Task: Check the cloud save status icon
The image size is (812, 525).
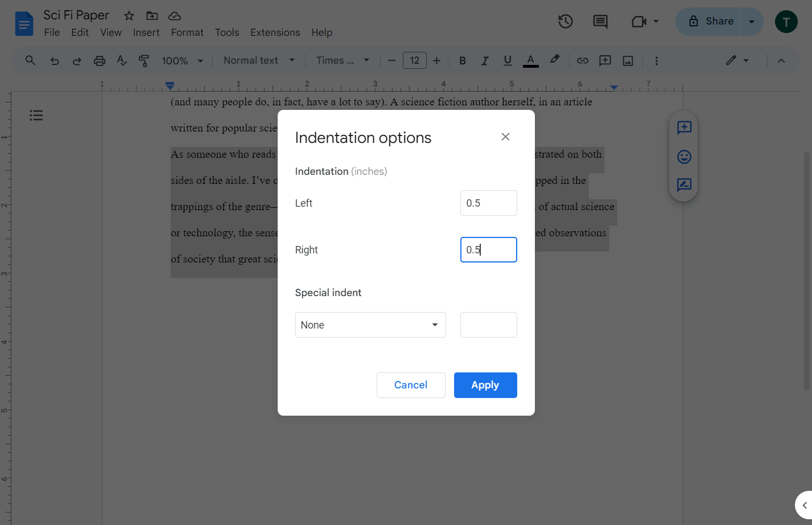Action: (175, 16)
